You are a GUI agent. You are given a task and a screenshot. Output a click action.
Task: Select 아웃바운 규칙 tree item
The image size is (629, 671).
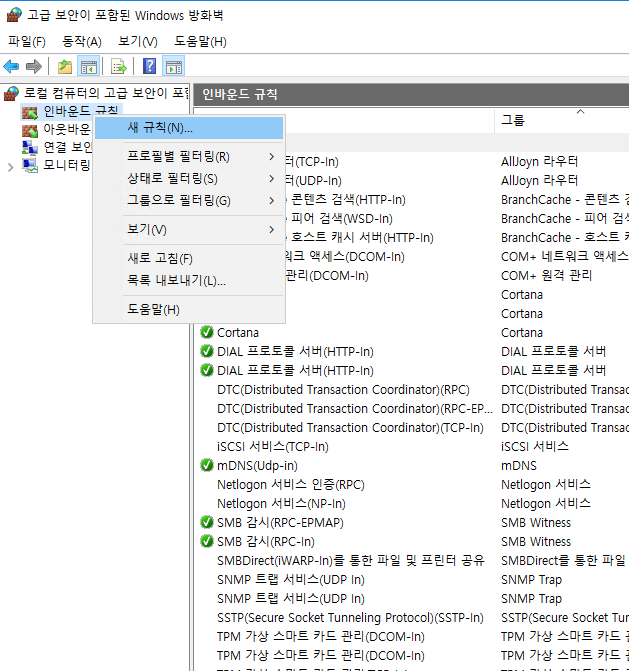[x=67, y=130]
